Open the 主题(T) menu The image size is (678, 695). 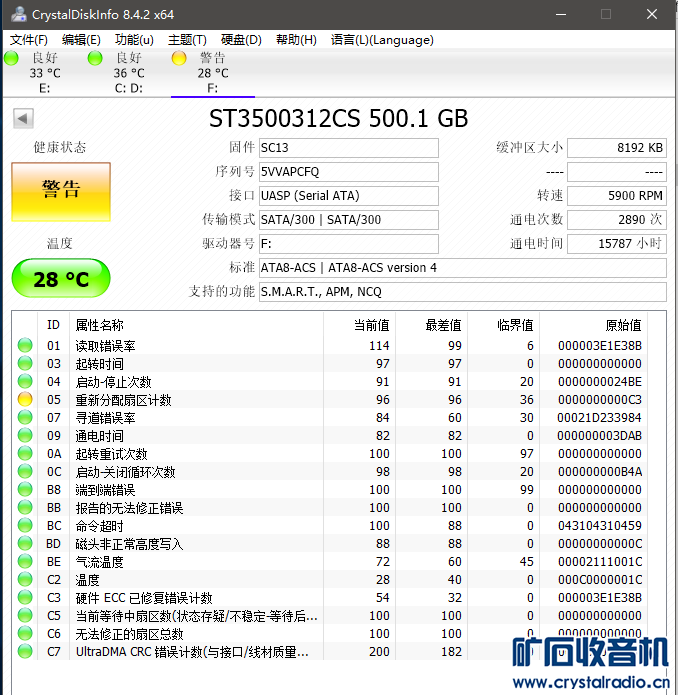(x=187, y=40)
